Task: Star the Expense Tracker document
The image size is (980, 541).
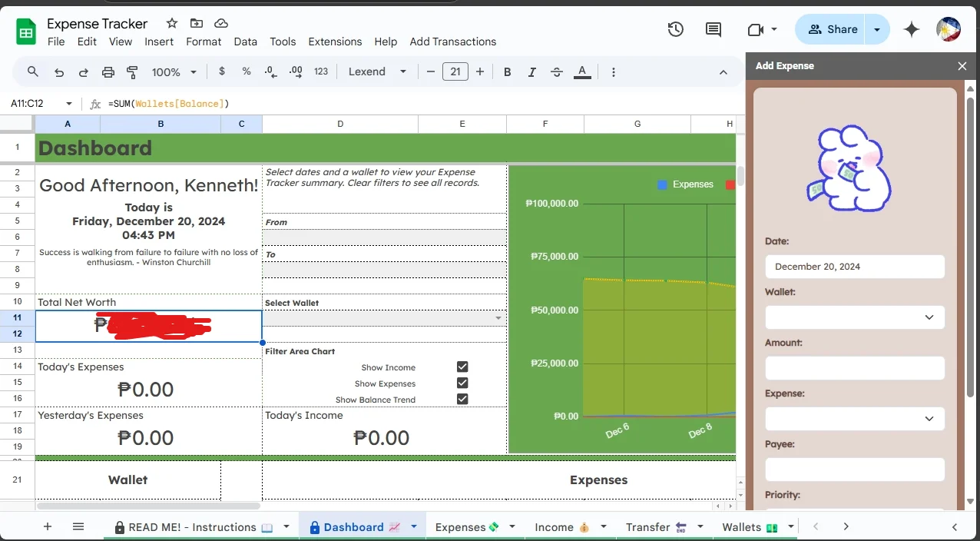Action: (x=172, y=24)
